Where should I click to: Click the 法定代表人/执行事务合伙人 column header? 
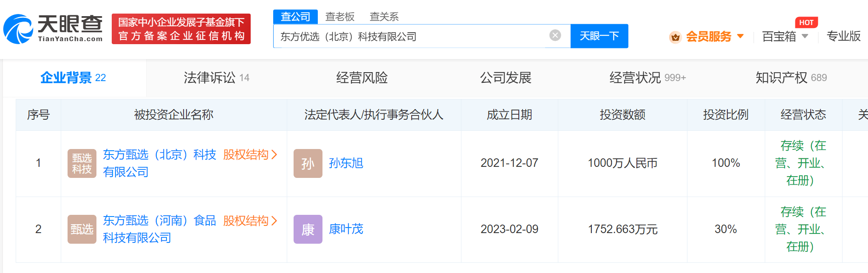coord(374,115)
